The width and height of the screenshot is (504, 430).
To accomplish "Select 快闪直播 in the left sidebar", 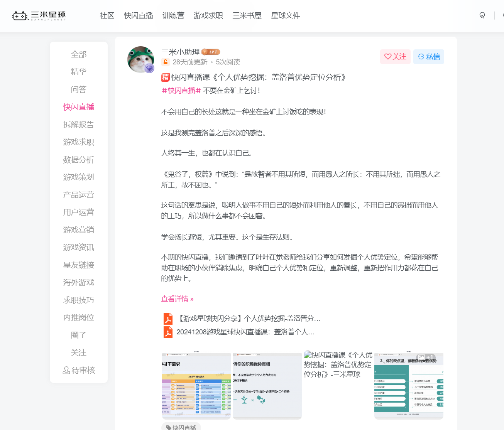I will [x=78, y=107].
